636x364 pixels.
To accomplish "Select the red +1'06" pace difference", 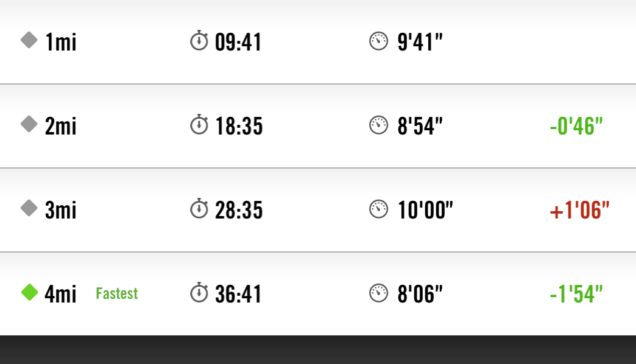I will tap(579, 210).
